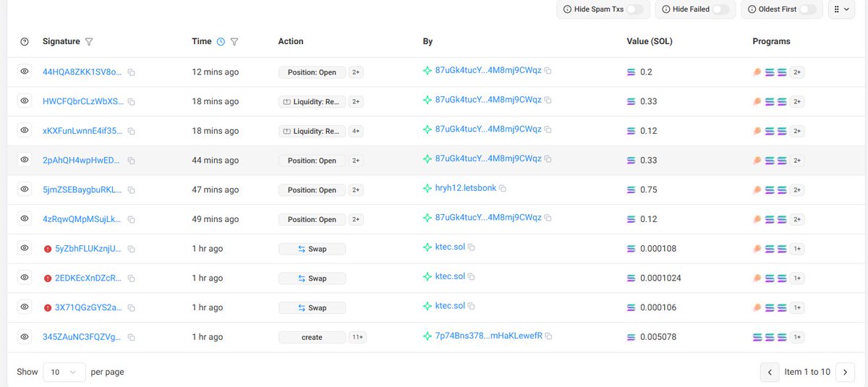Click the Time column filter funnel

pyautogui.click(x=234, y=42)
